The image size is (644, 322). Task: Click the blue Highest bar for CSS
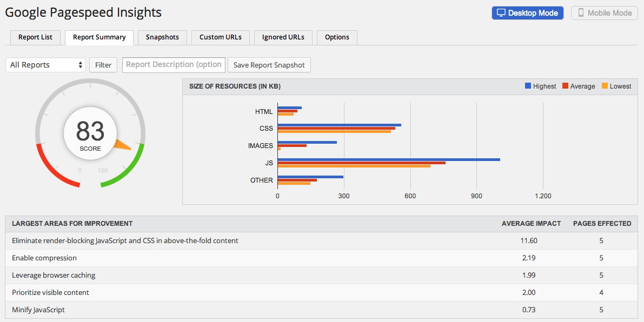pyautogui.click(x=340, y=125)
